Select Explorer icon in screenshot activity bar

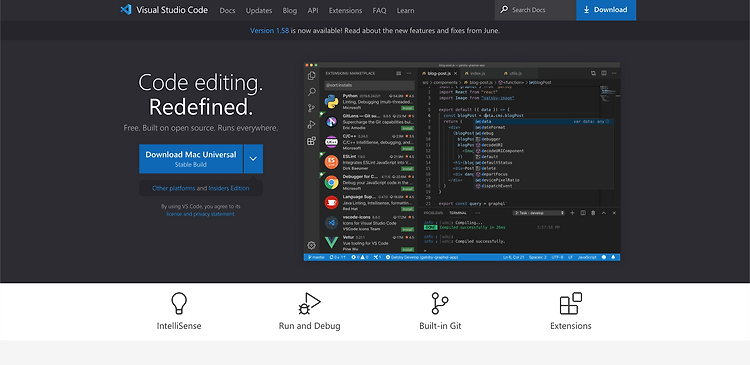point(312,76)
